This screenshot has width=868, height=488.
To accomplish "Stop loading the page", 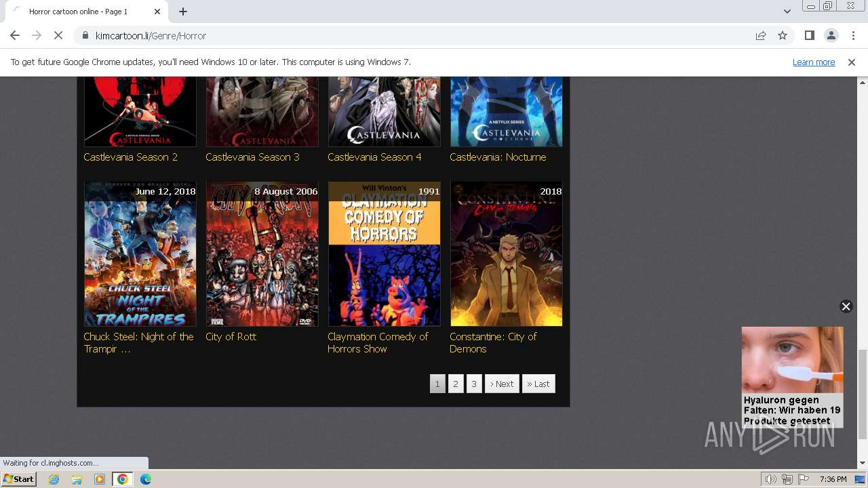I will point(58,35).
